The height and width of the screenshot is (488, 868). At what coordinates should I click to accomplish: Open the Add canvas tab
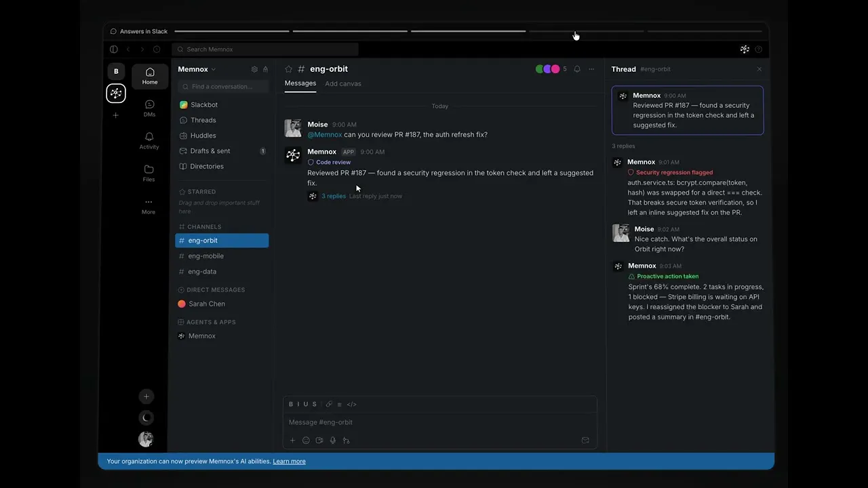(x=343, y=84)
